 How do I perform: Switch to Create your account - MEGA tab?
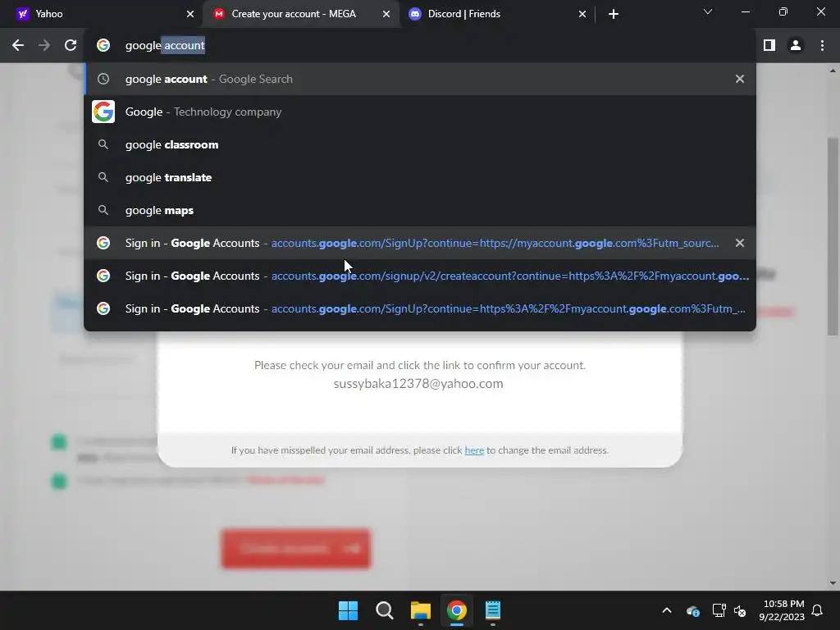tap(300, 14)
